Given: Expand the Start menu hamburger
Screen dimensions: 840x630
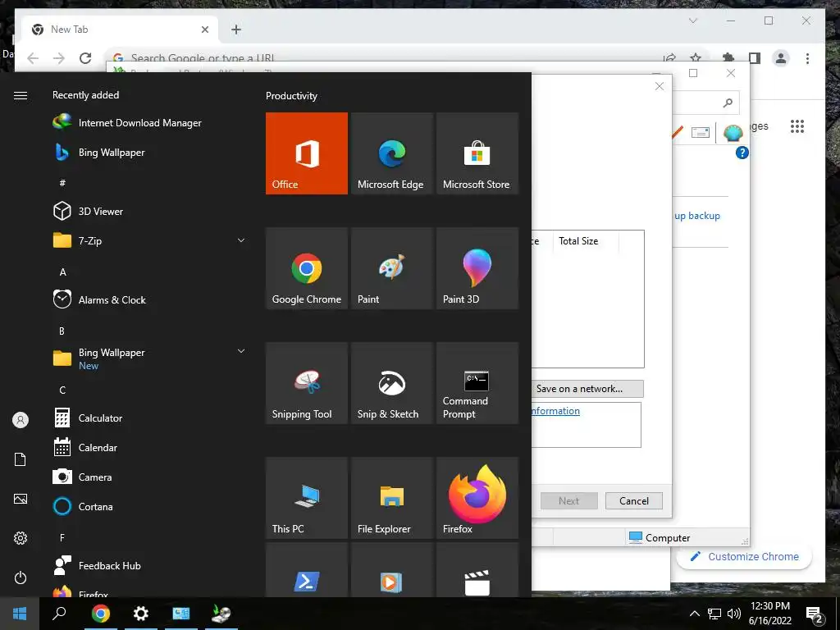Looking at the screenshot, I should 21,95.
